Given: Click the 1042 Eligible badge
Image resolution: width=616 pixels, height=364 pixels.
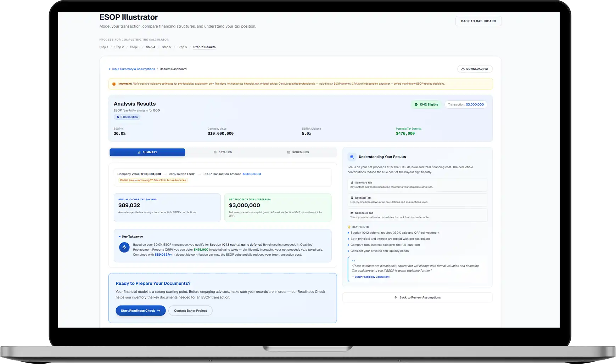Looking at the screenshot, I should pos(426,104).
